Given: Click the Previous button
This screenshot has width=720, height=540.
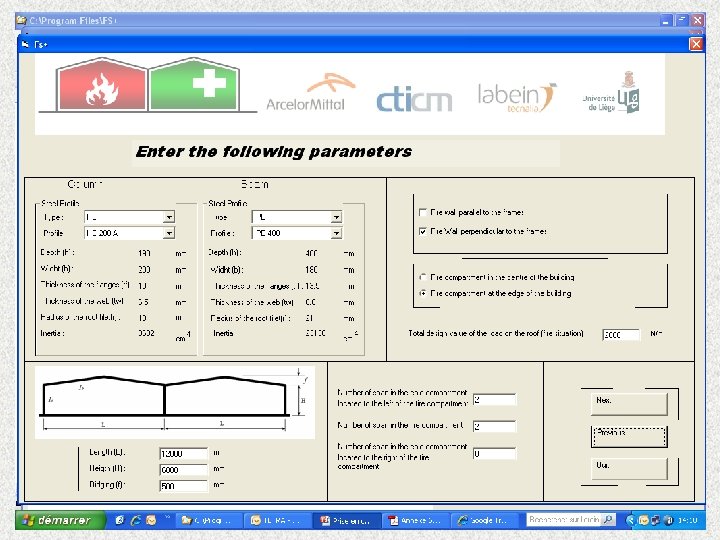Looking at the screenshot, I should click(x=629, y=436).
